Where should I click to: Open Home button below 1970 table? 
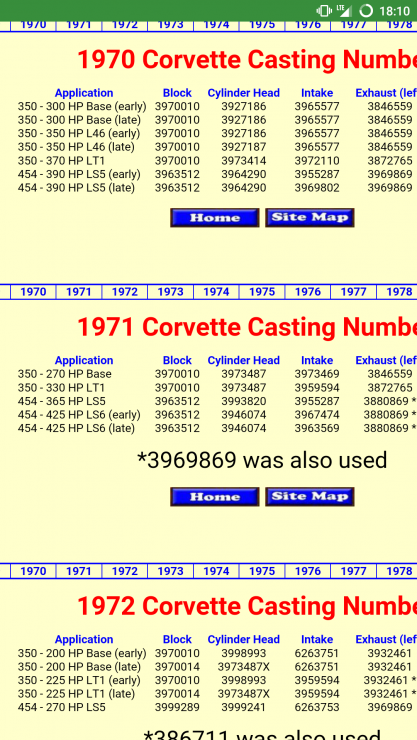pos(215,218)
